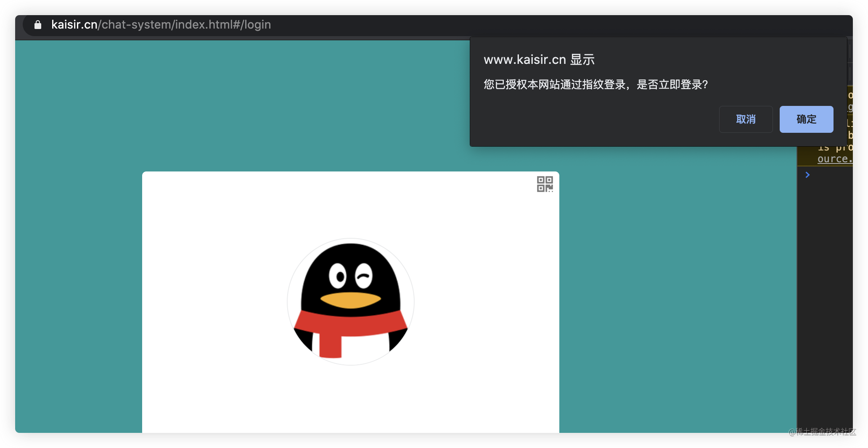
Task: Open the 'ource.' link in DevTools console
Action: [835, 159]
